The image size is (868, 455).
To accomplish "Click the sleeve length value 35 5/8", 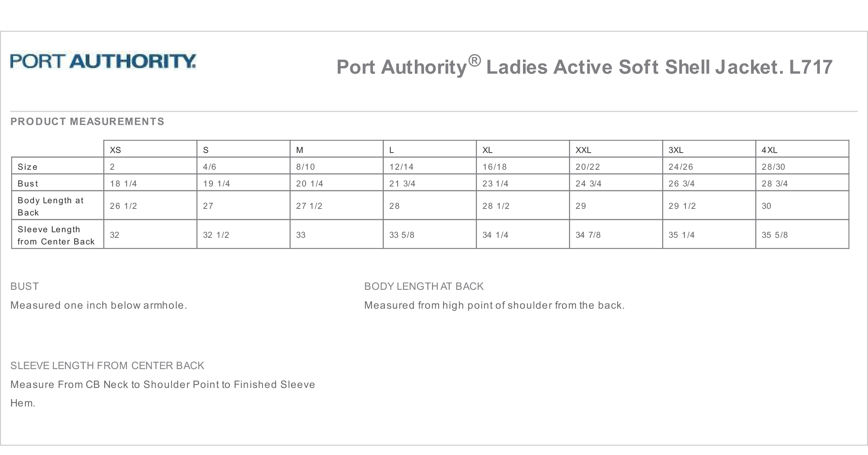I will (775, 235).
